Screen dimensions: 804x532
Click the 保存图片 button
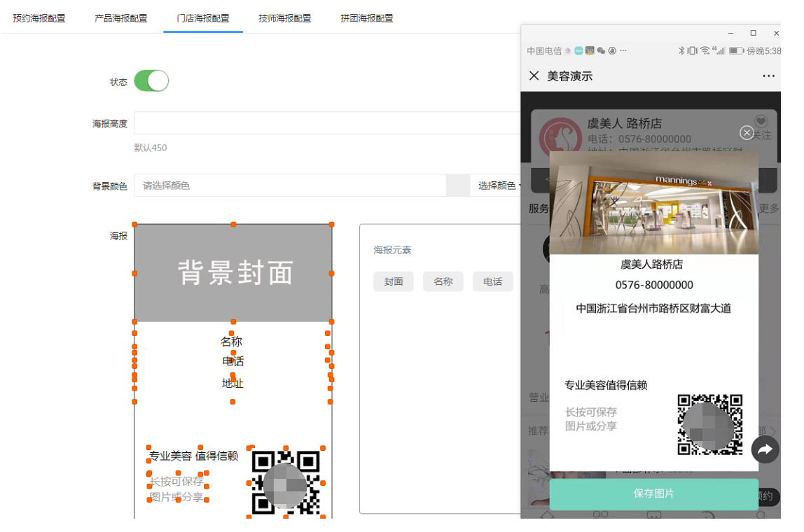pyautogui.click(x=653, y=493)
